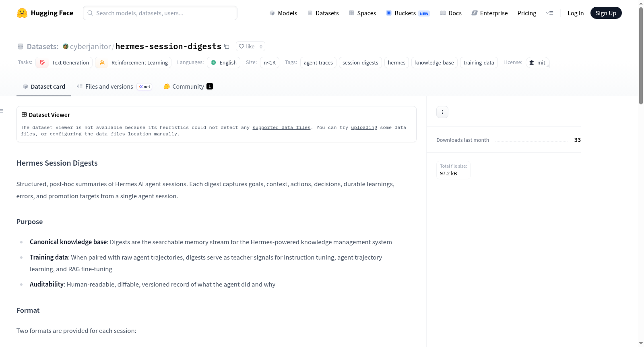Follow the configuring link in viewer notice
The width and height of the screenshot is (644, 347).
click(x=66, y=134)
